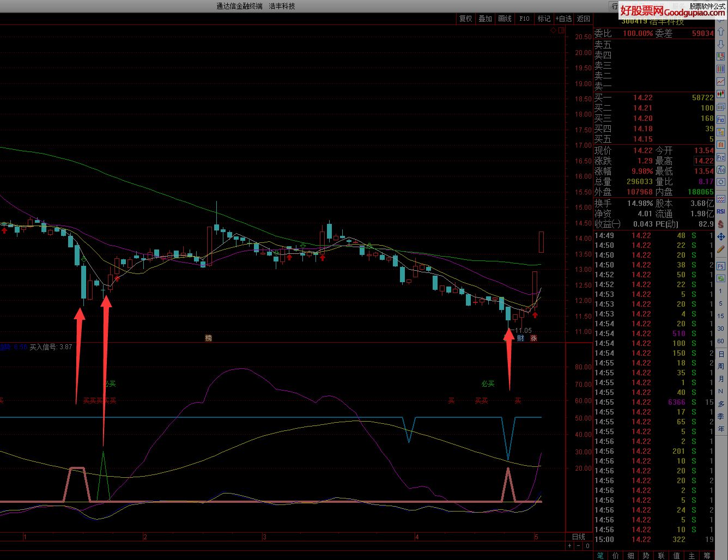The width and height of the screenshot is (728, 560).
Task: Click the page-up arrow icon in sidebar
Action: click(x=721, y=32)
